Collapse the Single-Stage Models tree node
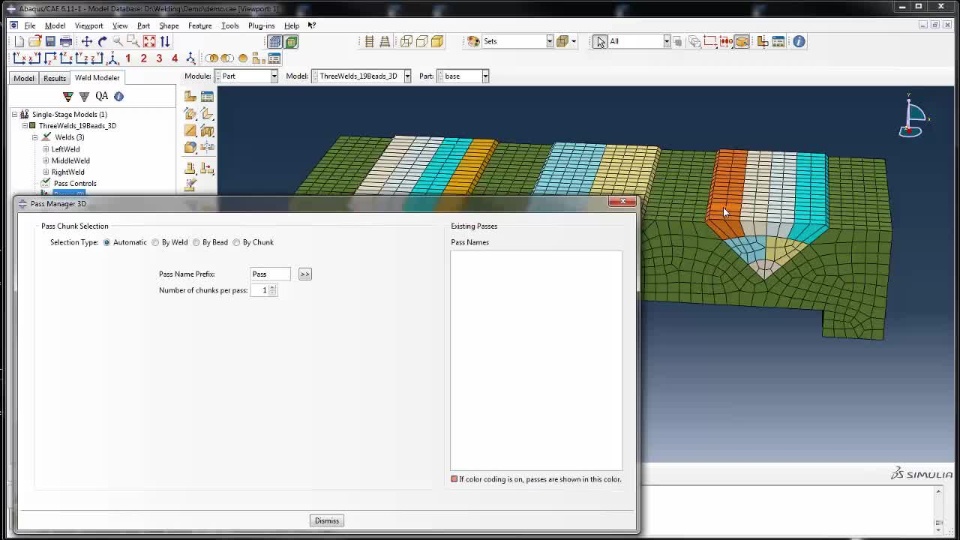960x540 pixels. tap(15, 114)
